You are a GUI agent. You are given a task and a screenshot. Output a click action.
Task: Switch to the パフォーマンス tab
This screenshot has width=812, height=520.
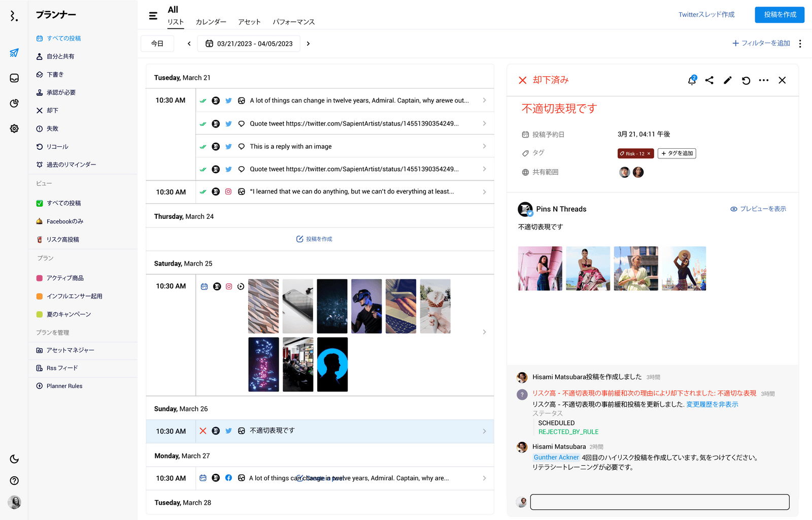tap(293, 22)
